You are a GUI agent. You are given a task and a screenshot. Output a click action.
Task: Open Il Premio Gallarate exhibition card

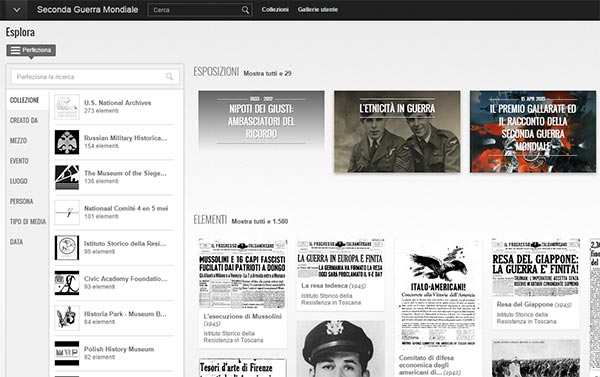coord(533,132)
